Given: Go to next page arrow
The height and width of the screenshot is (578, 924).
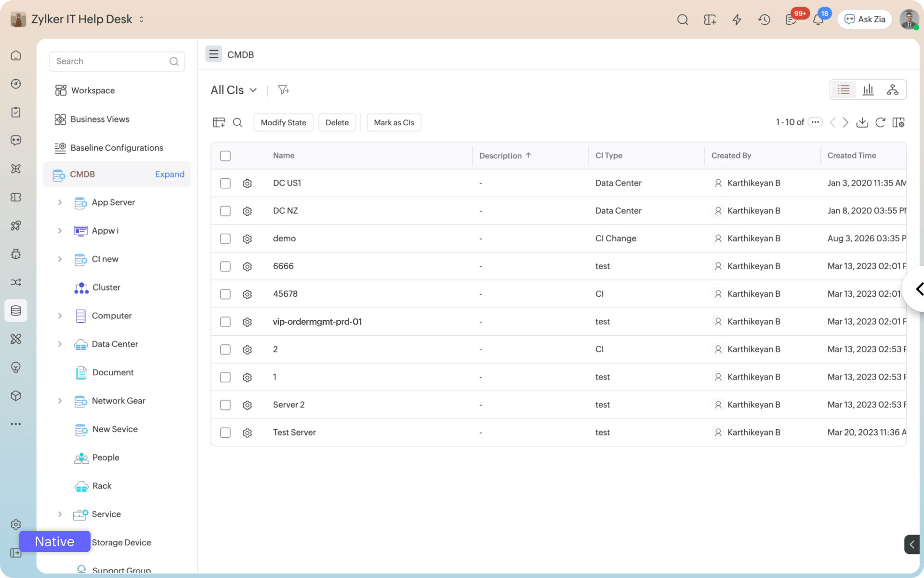Looking at the screenshot, I should (x=845, y=122).
